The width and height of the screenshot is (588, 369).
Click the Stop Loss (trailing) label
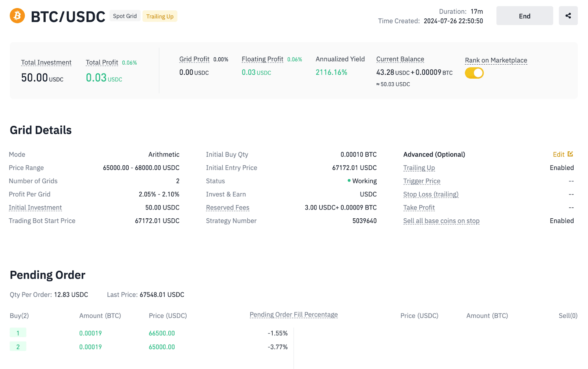coord(431,194)
